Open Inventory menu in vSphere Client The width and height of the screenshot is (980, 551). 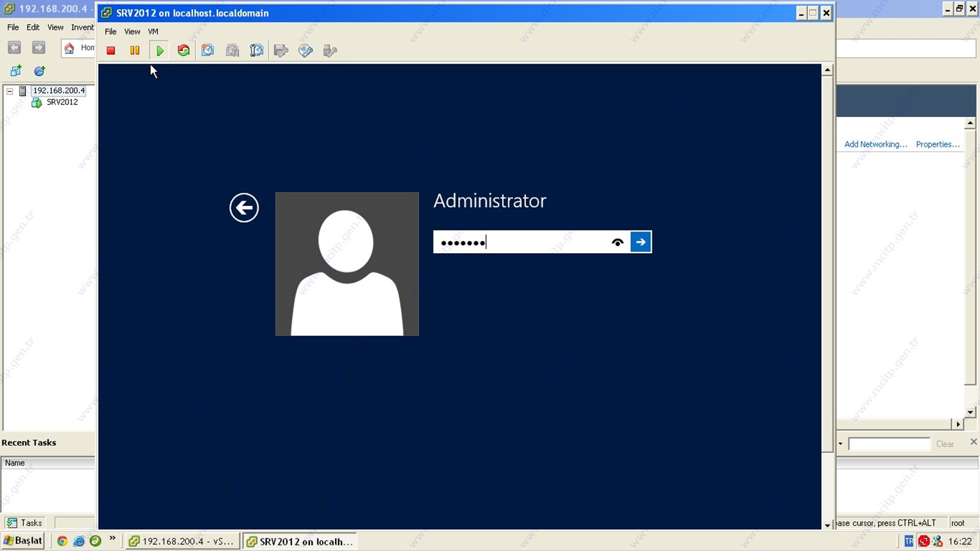[x=83, y=27]
